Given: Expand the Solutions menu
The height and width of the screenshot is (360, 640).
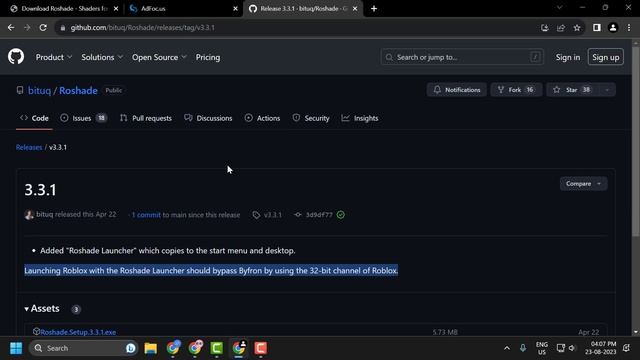Looking at the screenshot, I should [102, 57].
